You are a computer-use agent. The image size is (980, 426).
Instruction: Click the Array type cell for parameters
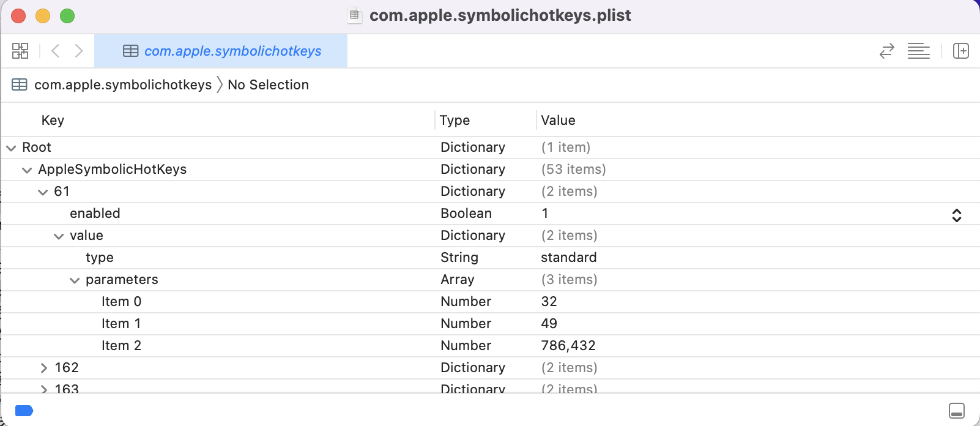point(458,280)
